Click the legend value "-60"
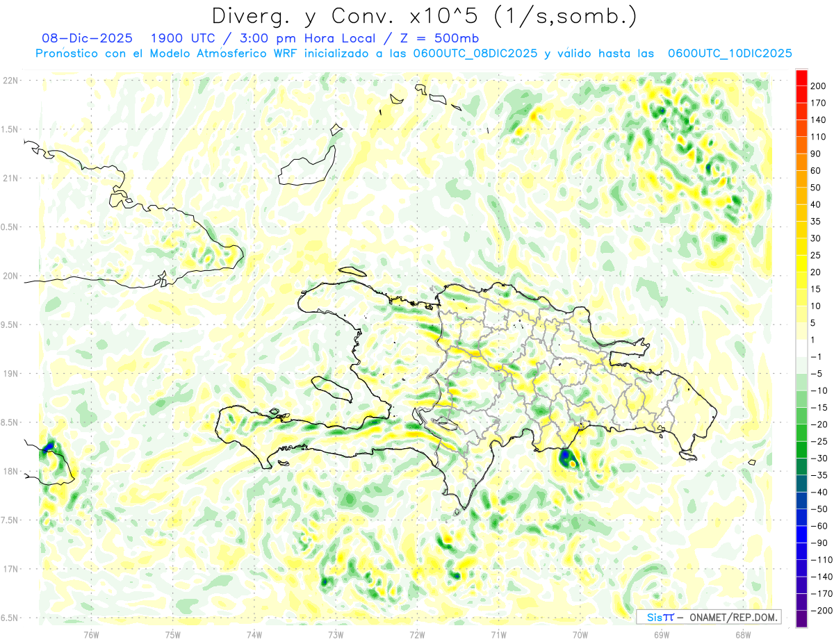The width and height of the screenshot is (834, 644). tap(818, 526)
